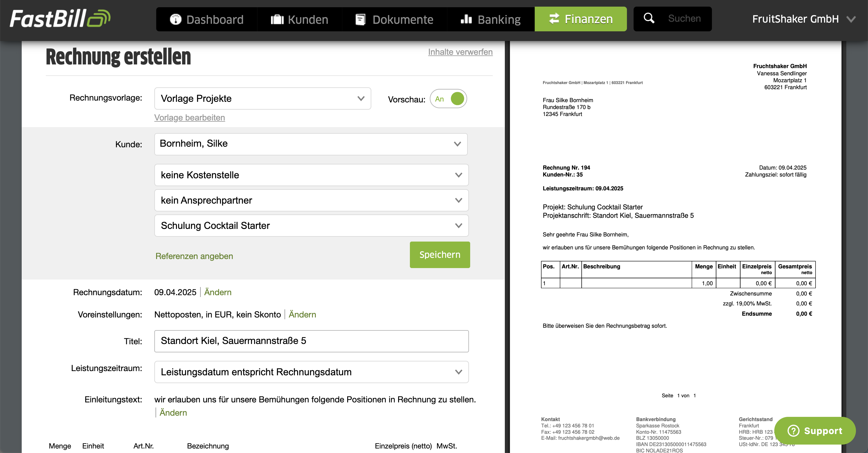Toggle the Vorschau preview switch
This screenshot has width=868, height=453.
448,99
